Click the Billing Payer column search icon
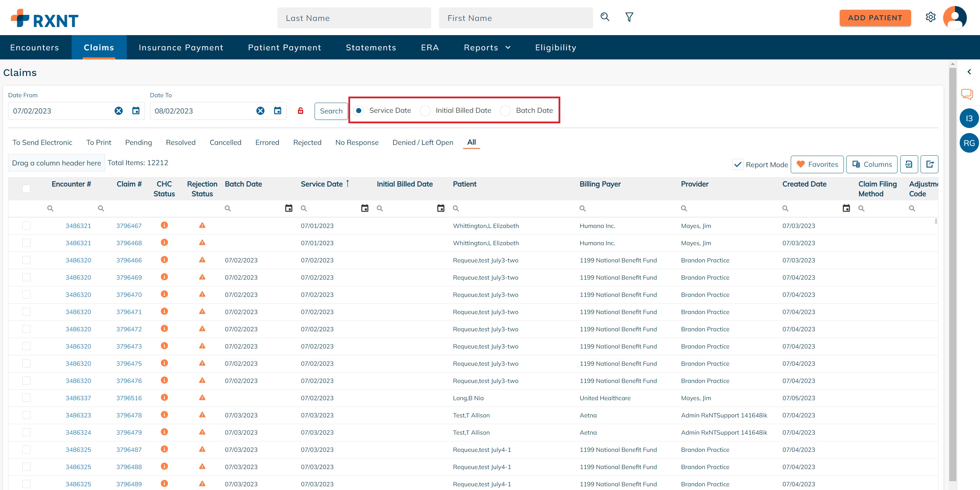This screenshot has height=490, width=980. coord(583,208)
